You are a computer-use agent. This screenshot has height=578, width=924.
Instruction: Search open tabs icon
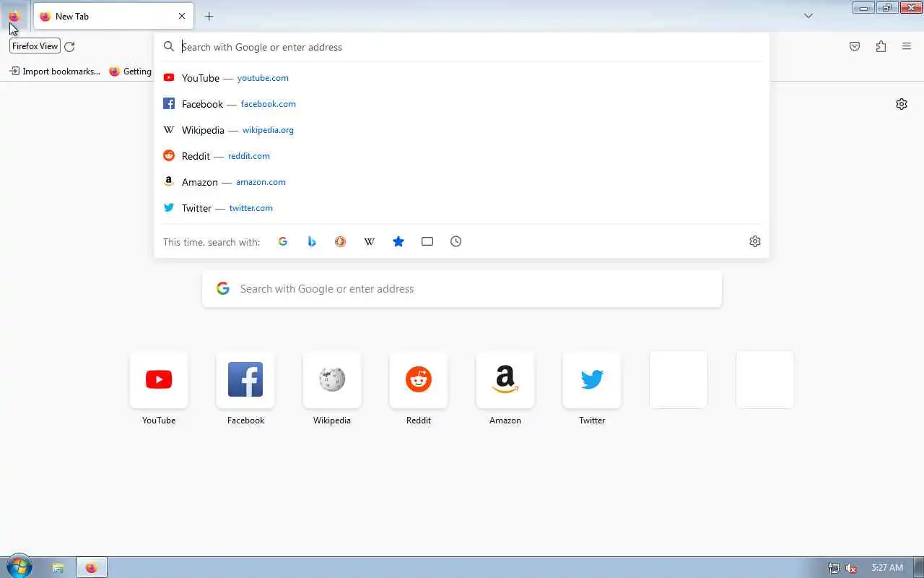(x=427, y=241)
